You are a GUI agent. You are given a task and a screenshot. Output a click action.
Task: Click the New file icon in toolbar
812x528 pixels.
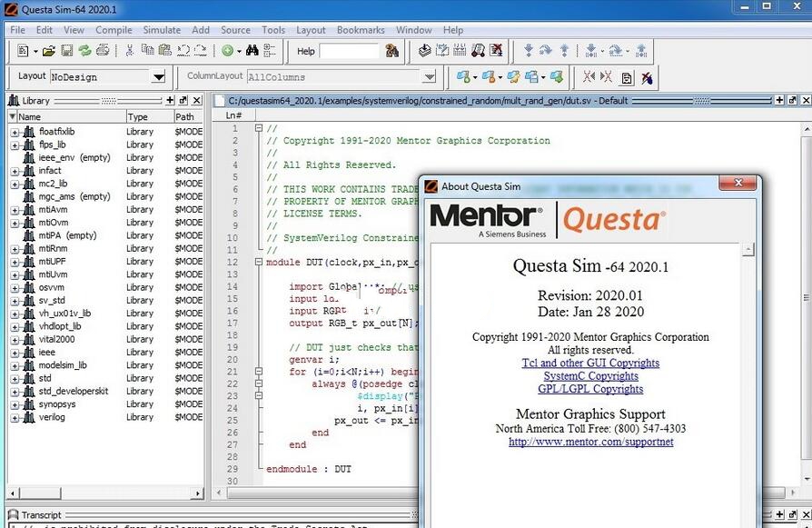(23, 50)
